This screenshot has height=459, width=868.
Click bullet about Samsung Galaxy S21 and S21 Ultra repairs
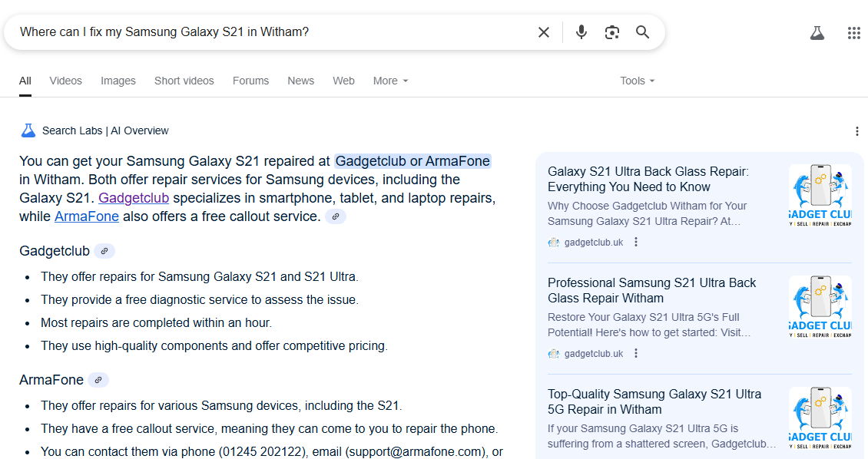click(199, 276)
